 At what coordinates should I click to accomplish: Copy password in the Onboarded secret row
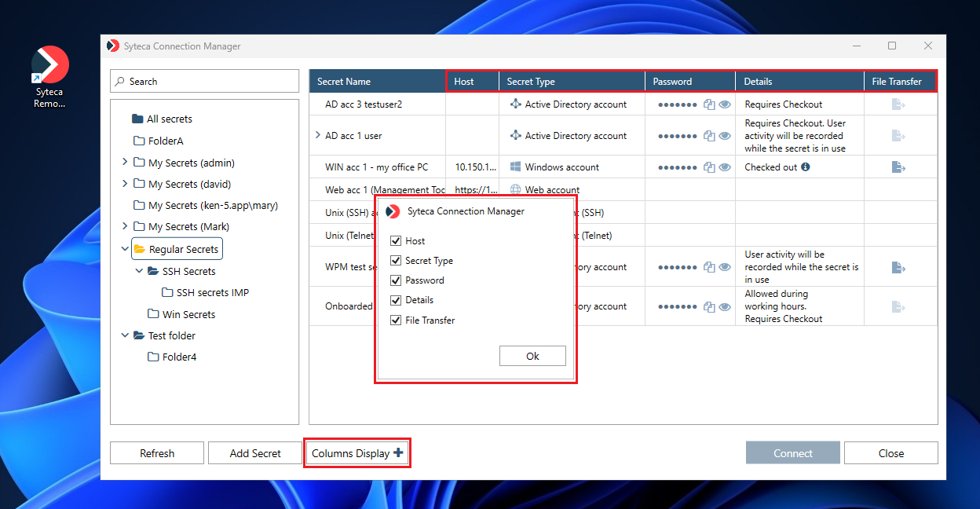[709, 306]
